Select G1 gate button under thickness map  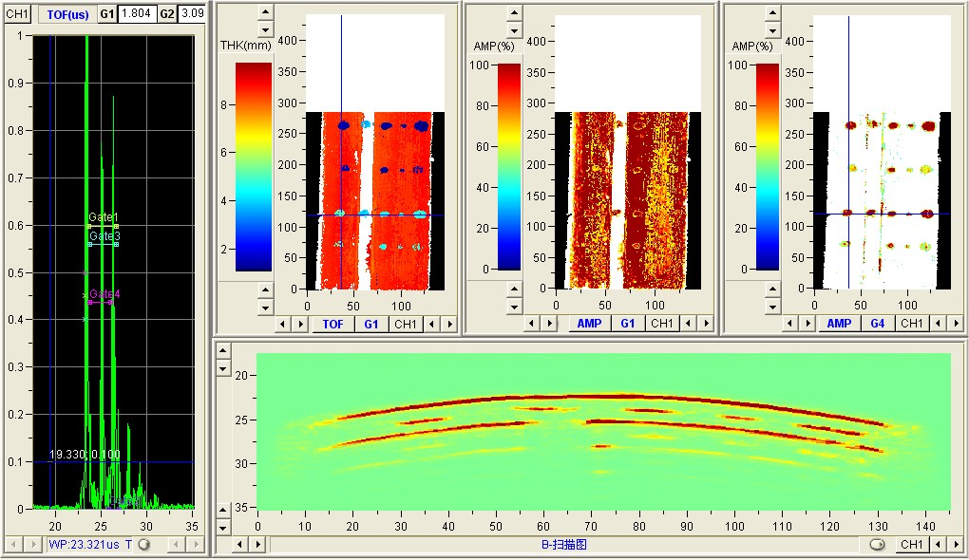[x=370, y=324]
